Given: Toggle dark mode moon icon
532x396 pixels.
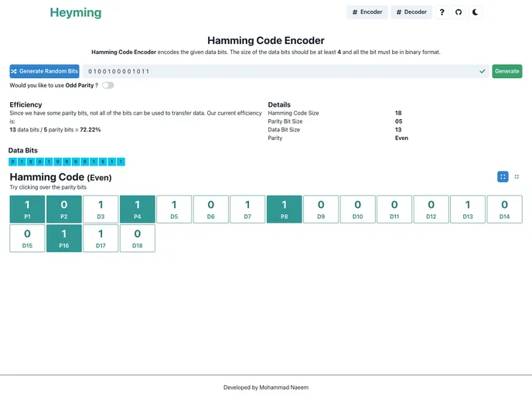Looking at the screenshot, I should [x=475, y=12].
